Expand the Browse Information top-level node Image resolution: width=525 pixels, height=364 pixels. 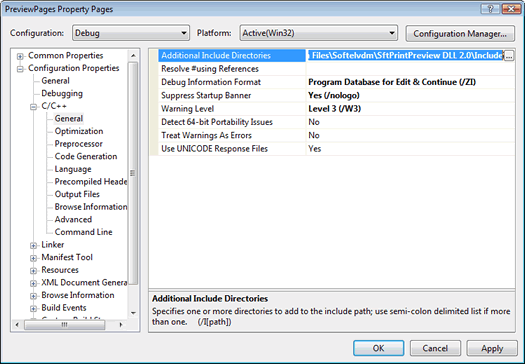[33, 296]
